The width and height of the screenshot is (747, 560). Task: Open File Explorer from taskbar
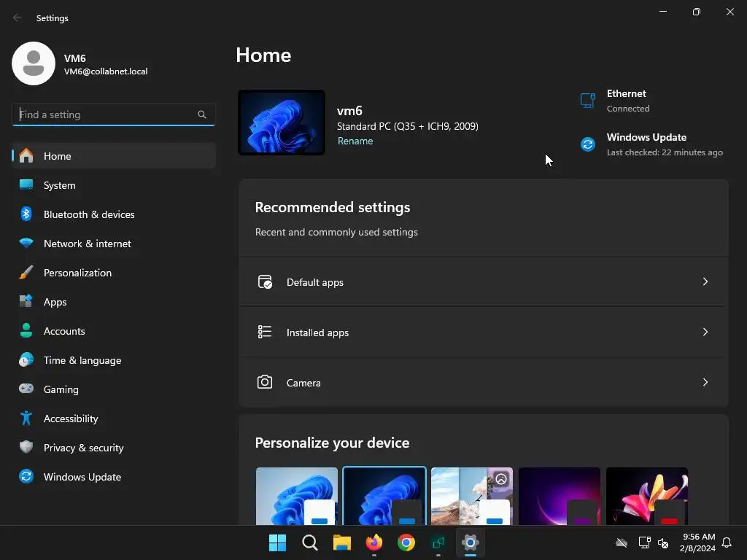(x=342, y=542)
